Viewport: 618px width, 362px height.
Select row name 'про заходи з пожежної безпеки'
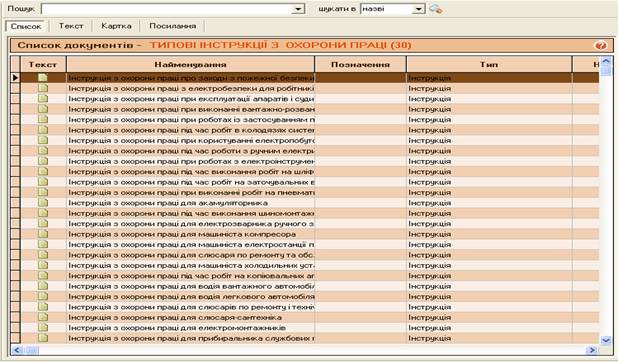pos(191,78)
